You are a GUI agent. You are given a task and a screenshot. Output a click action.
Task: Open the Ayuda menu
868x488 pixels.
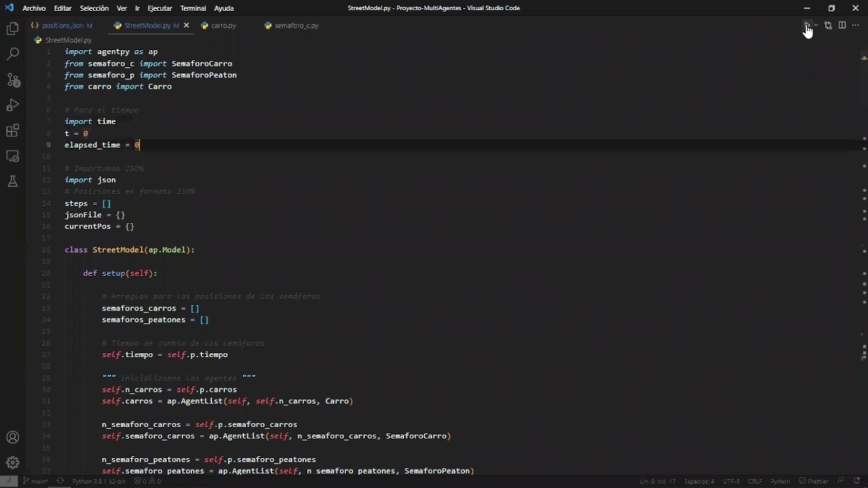click(224, 8)
